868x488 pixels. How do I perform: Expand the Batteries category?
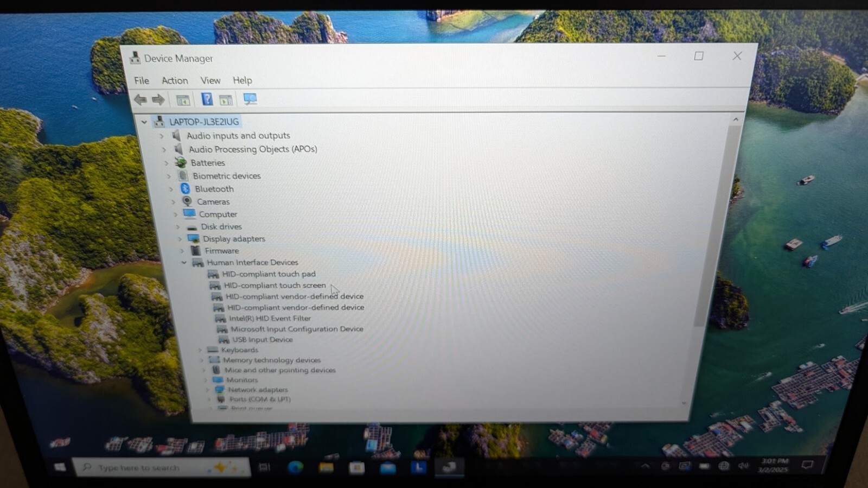166,163
